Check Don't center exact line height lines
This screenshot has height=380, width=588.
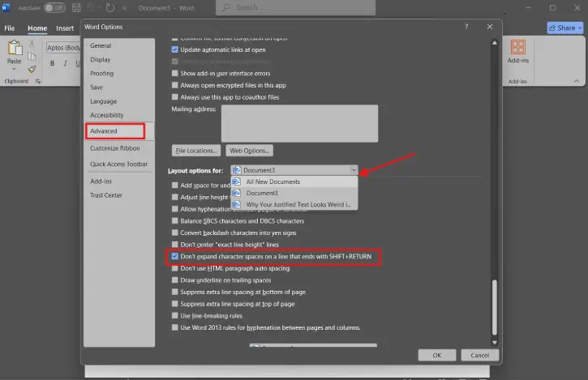point(174,245)
